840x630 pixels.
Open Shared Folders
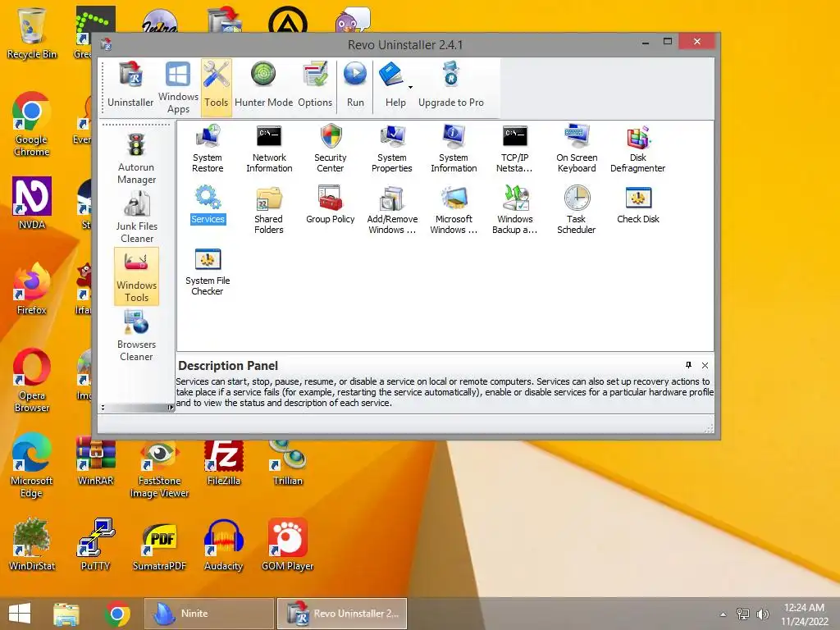click(x=269, y=210)
